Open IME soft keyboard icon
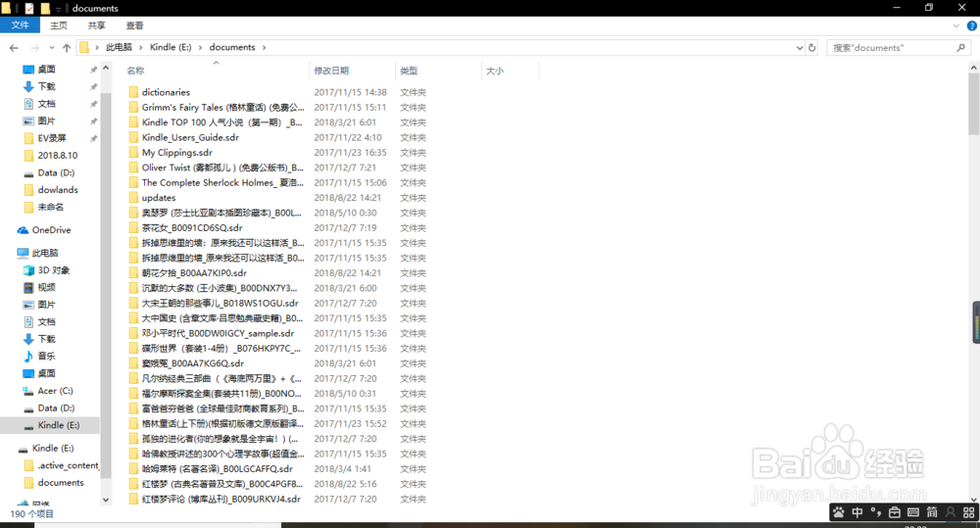The height and width of the screenshot is (528, 980). [913, 512]
